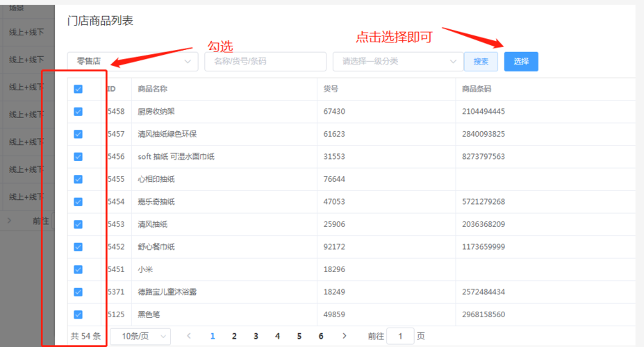The image size is (644, 347).
Task: Uncheck the checkbox for 小米 row
Action: click(x=78, y=269)
